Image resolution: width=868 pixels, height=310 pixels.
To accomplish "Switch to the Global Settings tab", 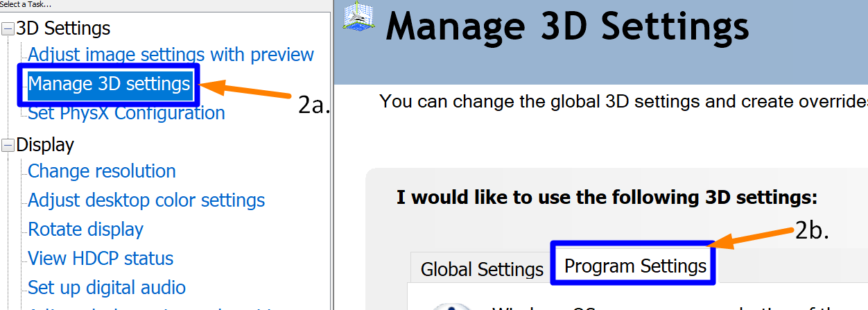I will pos(482,269).
